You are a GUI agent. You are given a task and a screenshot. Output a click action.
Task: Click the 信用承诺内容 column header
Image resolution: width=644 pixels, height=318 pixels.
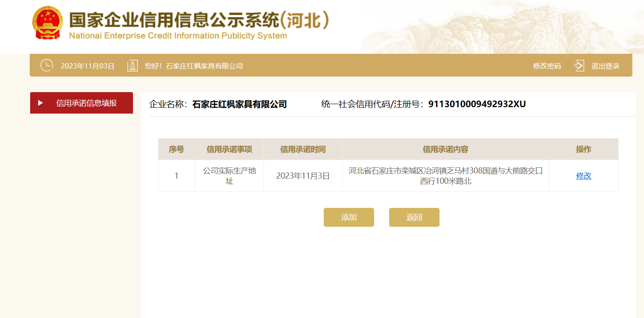446,149
